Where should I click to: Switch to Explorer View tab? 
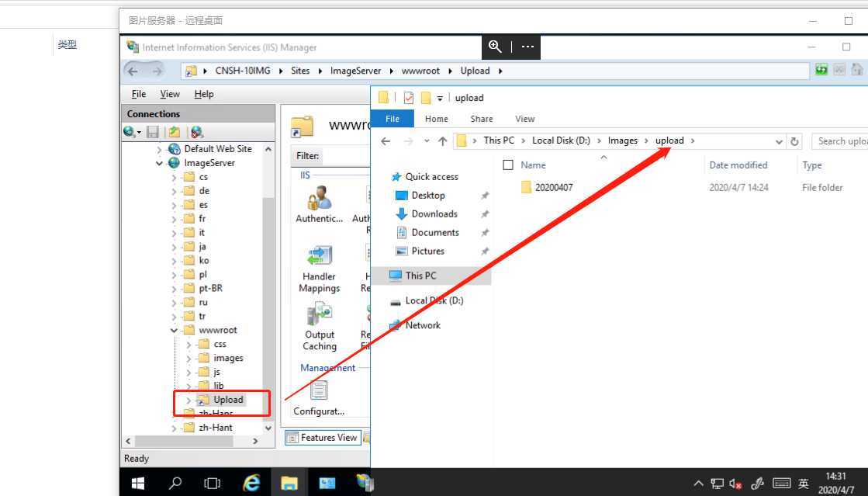point(525,119)
